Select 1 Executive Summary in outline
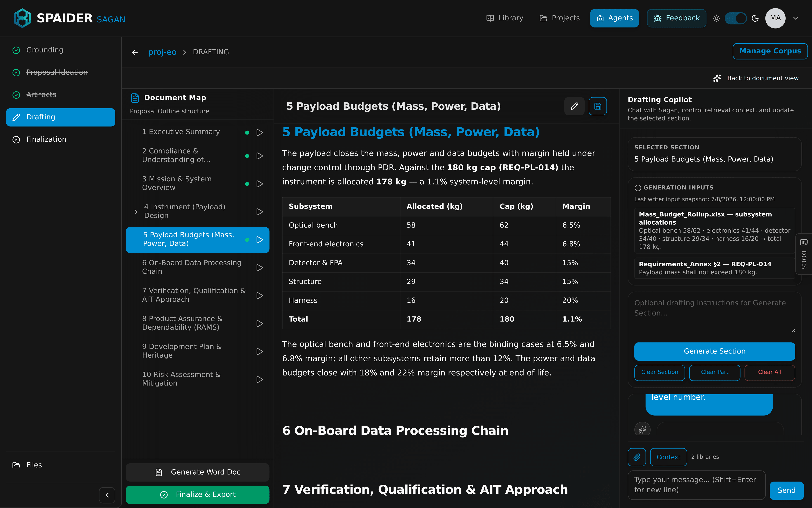The image size is (812, 508). tap(181, 132)
